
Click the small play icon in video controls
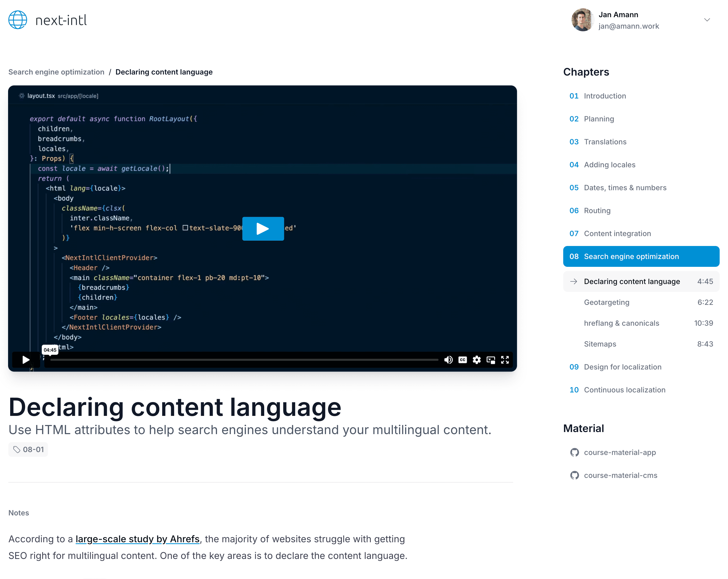(26, 360)
